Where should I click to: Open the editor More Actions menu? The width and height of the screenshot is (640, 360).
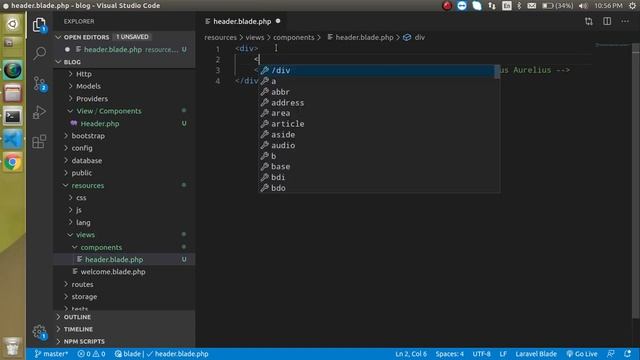(625, 21)
